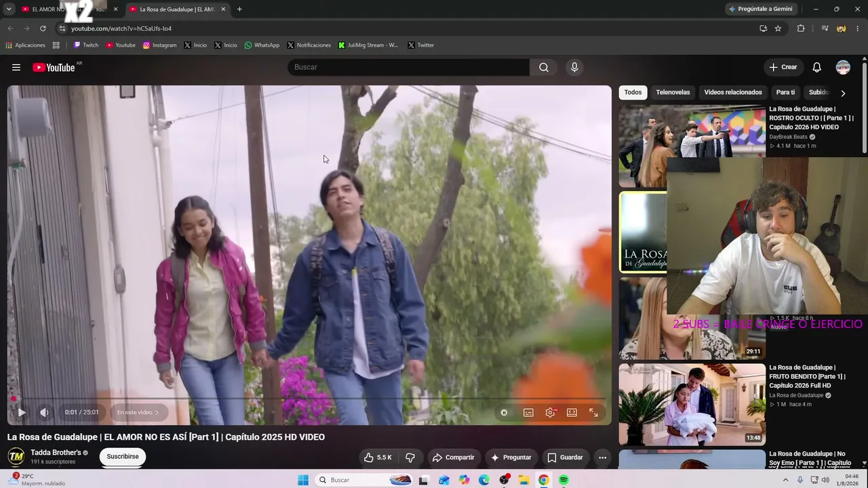Viewport: 868px width, 488px height.
Task: Open the Instagram bookmark
Action: point(159,45)
